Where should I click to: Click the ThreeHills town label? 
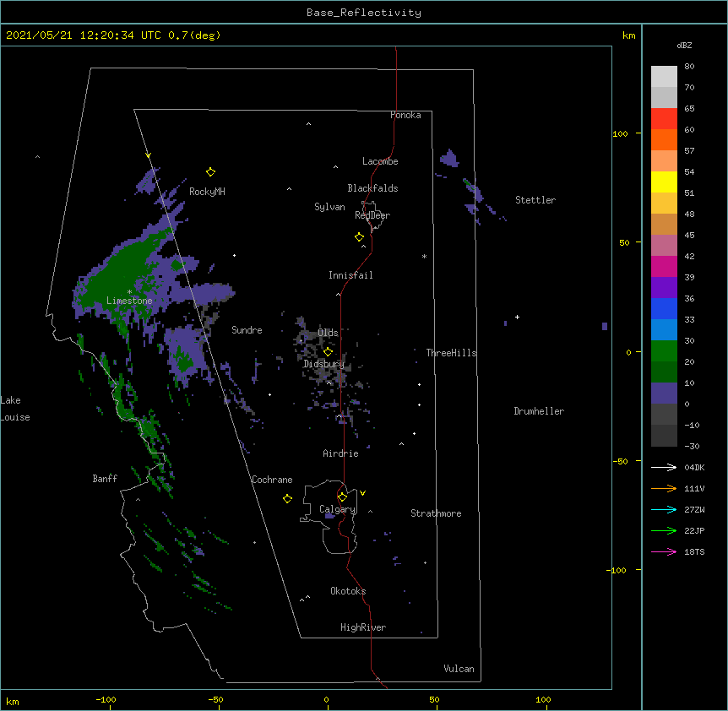click(451, 353)
